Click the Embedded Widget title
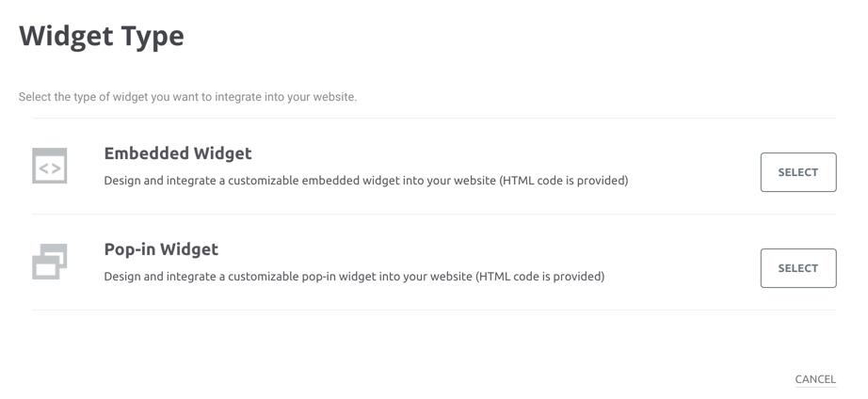The height and width of the screenshot is (399, 868). 178,153
